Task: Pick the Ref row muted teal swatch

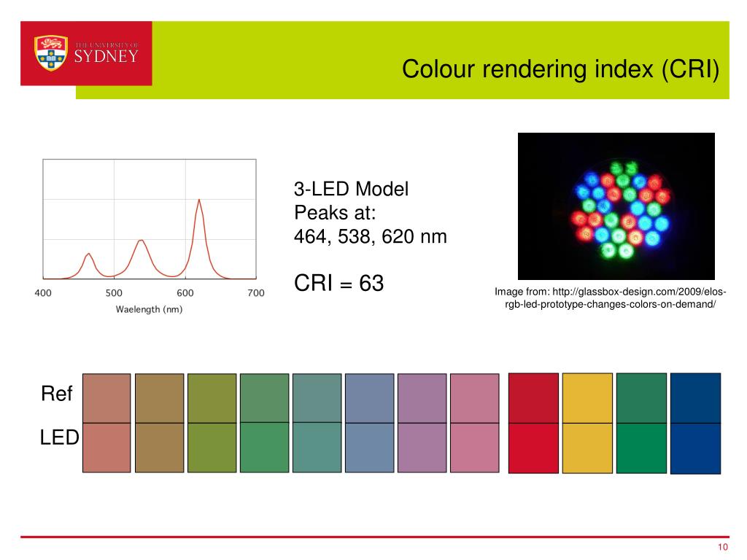Action: (317, 398)
